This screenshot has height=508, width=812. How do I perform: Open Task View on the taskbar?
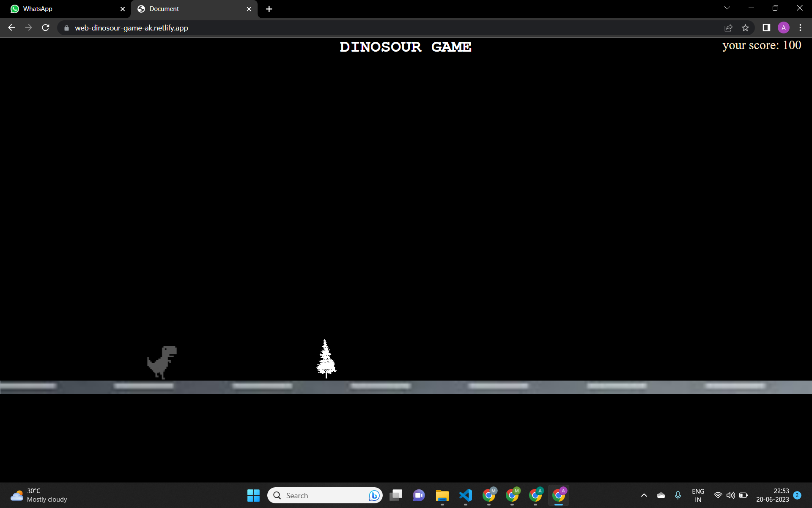pos(396,495)
